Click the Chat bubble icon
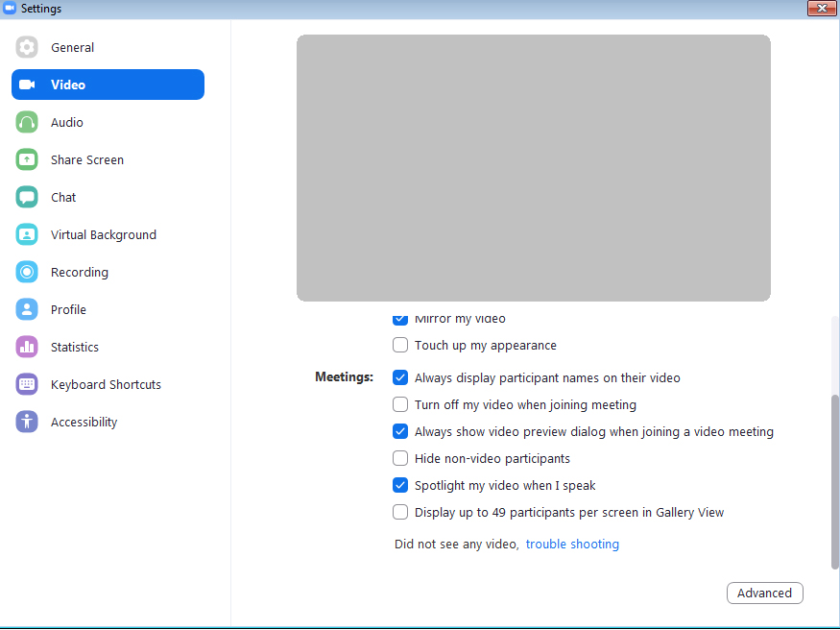Screen dimensions: 840x630 (x=27, y=197)
